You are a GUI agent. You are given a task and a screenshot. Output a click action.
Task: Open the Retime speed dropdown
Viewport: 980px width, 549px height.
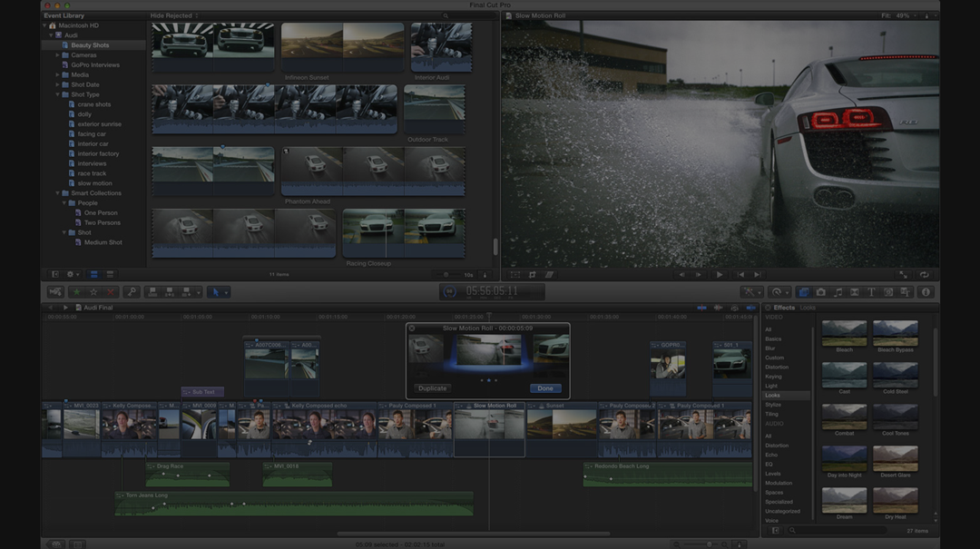click(779, 292)
